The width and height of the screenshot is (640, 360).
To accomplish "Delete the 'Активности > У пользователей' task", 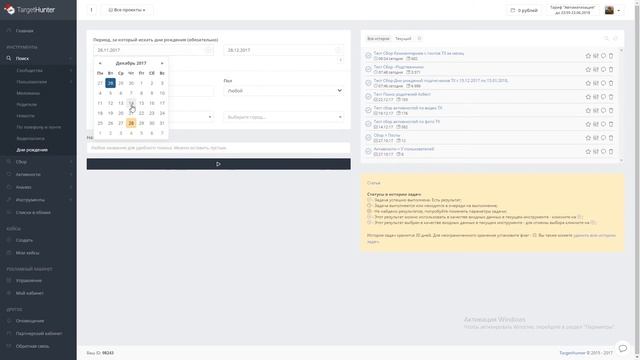I will (x=611, y=151).
